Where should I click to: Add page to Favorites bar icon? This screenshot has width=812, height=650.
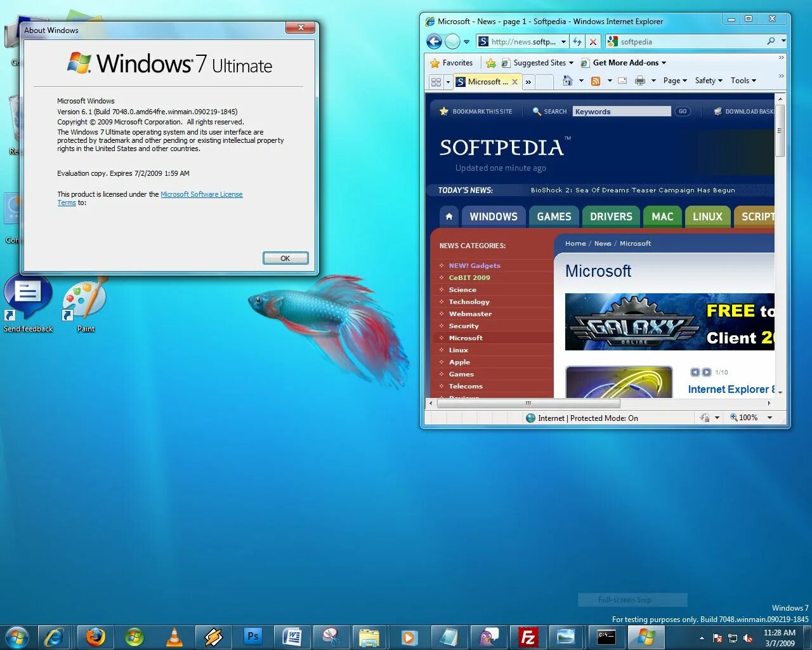tap(490, 63)
